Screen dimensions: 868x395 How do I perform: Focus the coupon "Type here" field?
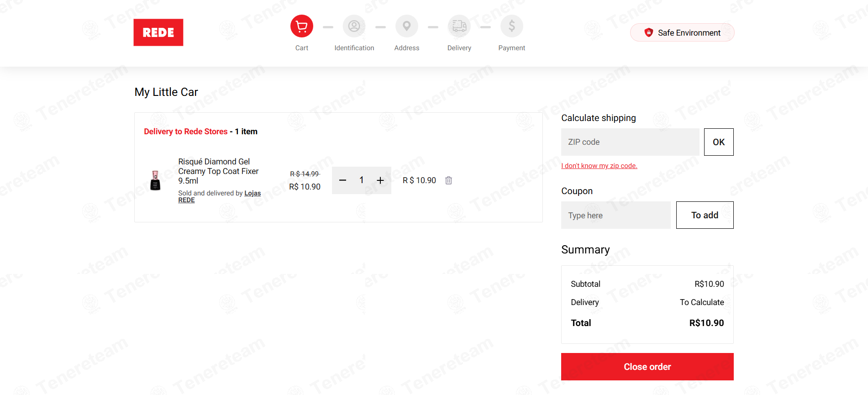click(616, 215)
